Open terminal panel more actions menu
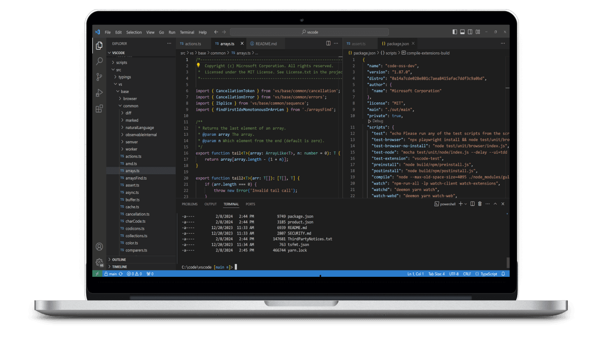Screen dimensions: 605x364 (x=488, y=204)
